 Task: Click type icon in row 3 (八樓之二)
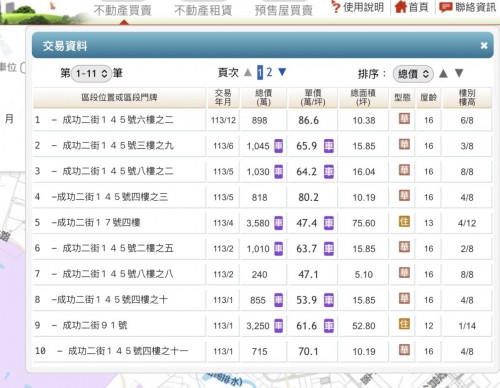(x=404, y=170)
